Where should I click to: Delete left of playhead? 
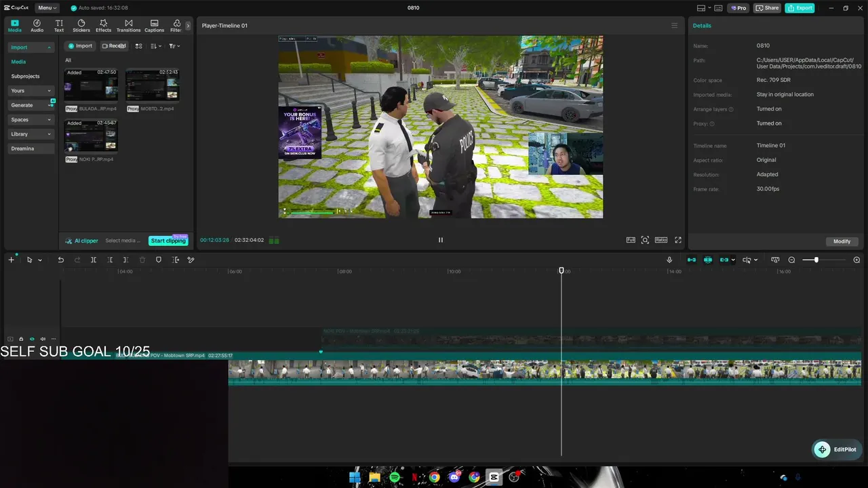(x=110, y=260)
